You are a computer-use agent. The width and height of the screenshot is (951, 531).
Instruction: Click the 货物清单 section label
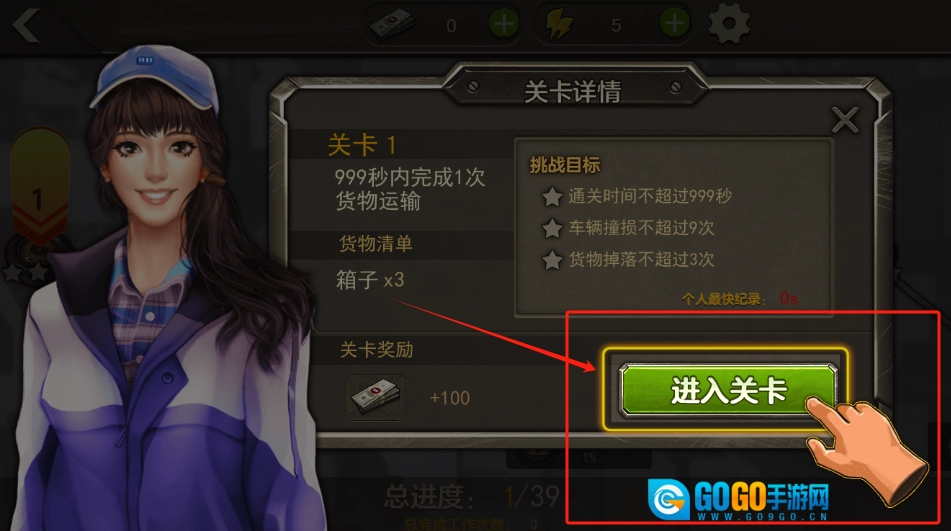point(375,244)
